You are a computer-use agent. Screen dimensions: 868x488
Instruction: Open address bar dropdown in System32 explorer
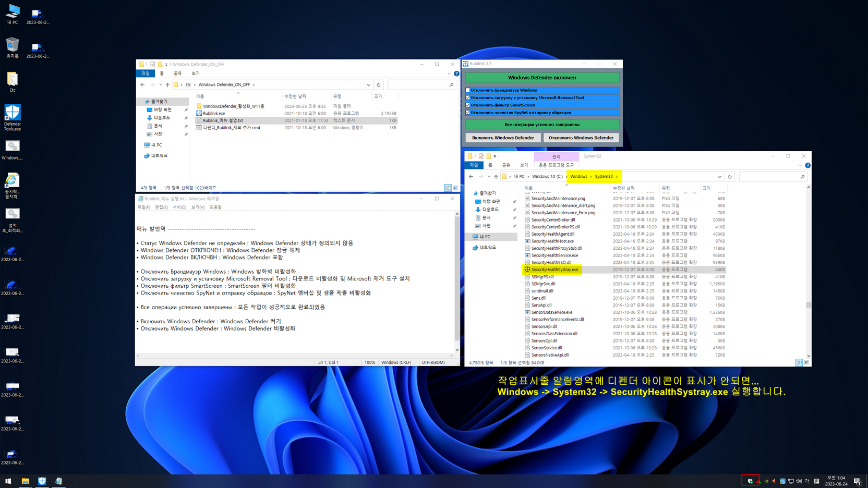coord(719,177)
